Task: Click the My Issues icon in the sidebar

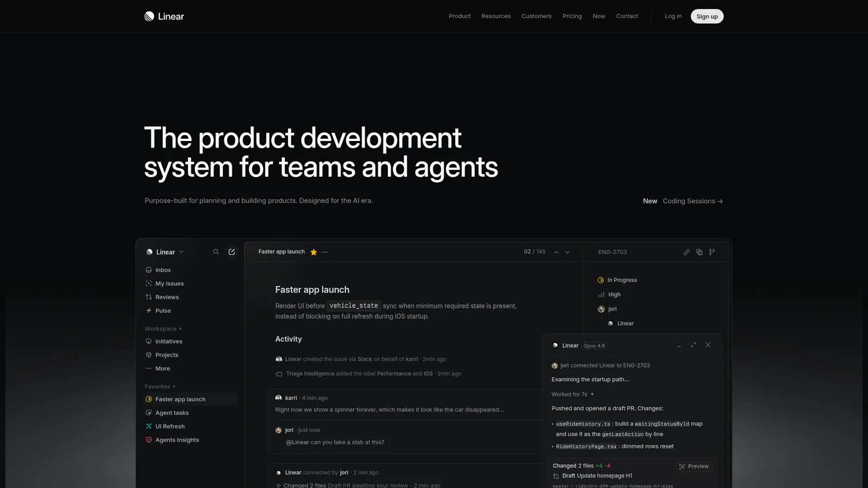Action: 149,284
